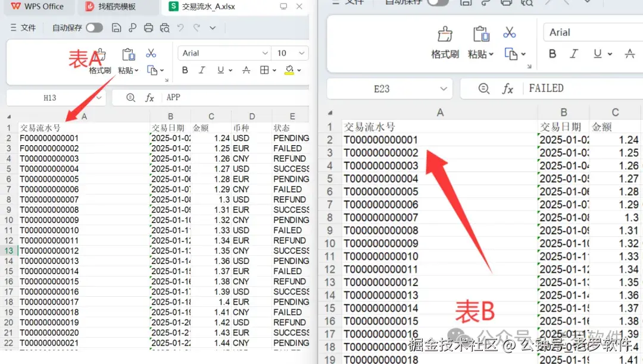Click the export icon beside Save in left window
The height and width of the screenshot is (364, 643).
(x=132, y=28)
